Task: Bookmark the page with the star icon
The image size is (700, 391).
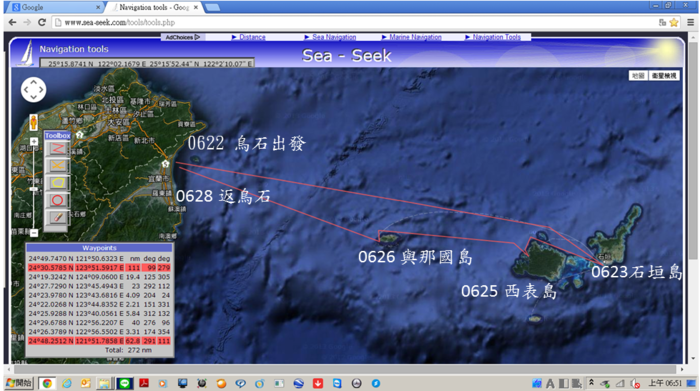Action: [x=674, y=22]
